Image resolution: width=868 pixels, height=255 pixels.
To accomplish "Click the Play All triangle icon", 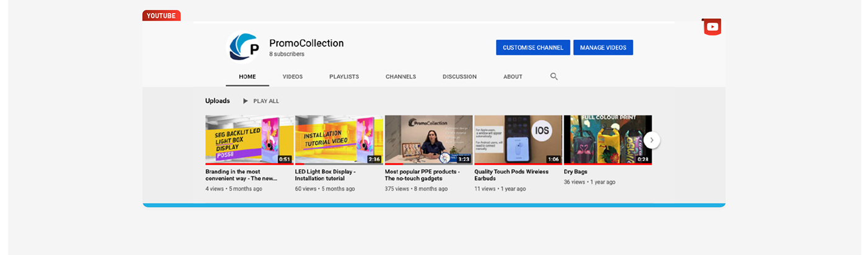I will click(246, 101).
